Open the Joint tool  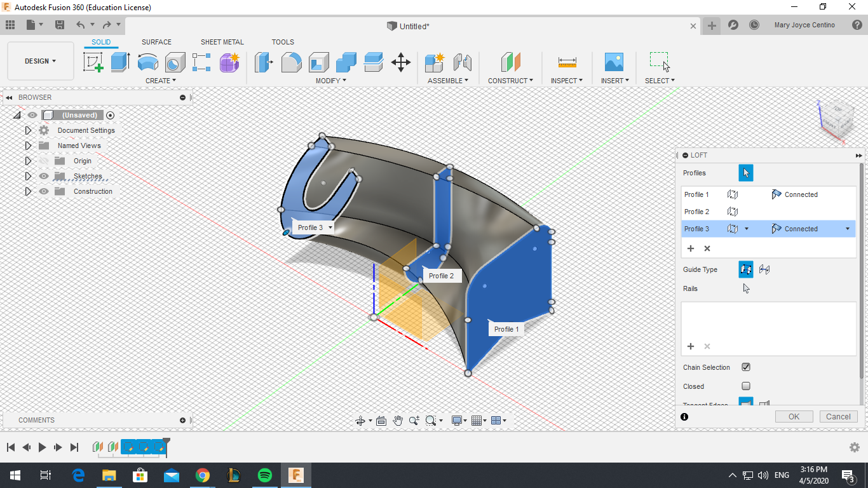463,62
